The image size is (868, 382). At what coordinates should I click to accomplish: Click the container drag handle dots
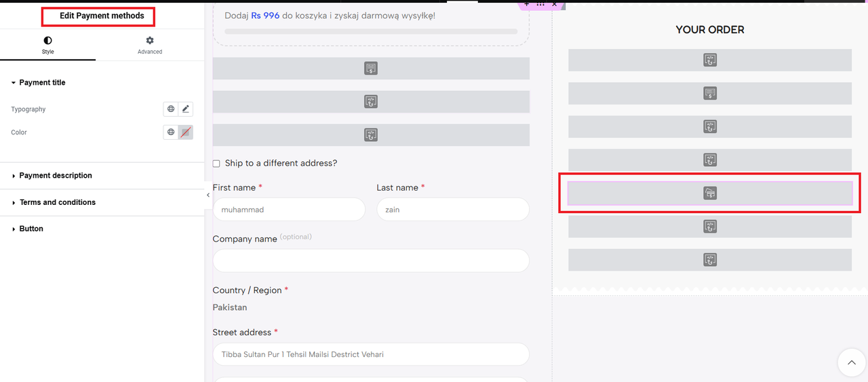pyautogui.click(x=540, y=4)
